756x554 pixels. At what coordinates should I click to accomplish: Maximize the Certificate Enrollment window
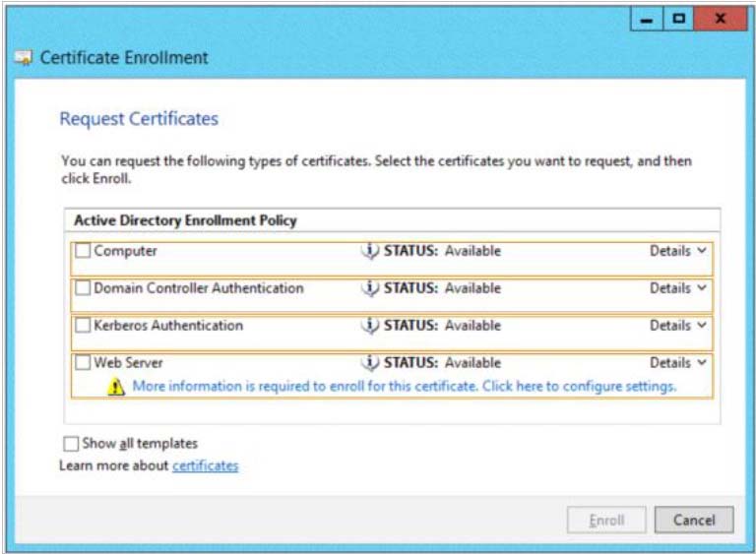679,19
